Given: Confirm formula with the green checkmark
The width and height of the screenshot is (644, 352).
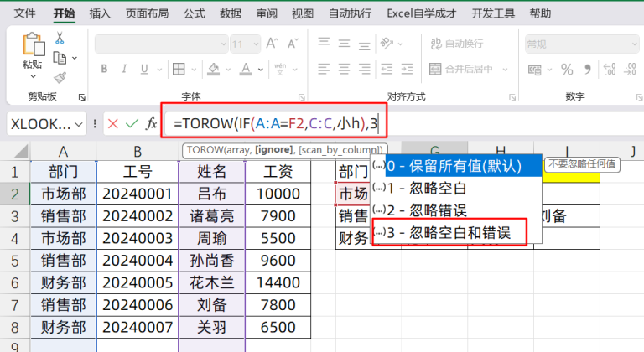Looking at the screenshot, I should click(x=131, y=123).
